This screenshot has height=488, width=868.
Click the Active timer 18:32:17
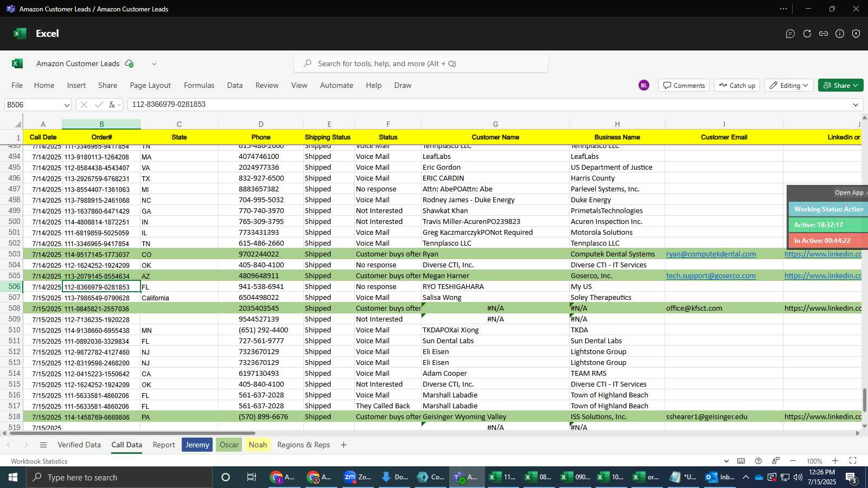pyautogui.click(x=828, y=225)
